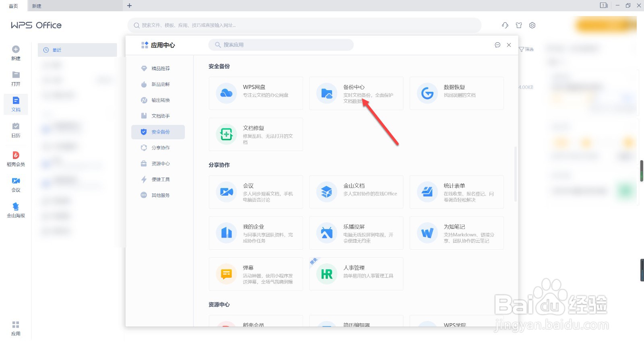Viewport: 644px width, 347px height.
Task: Open 会议 in the left sidebar
Action: [x=16, y=185]
